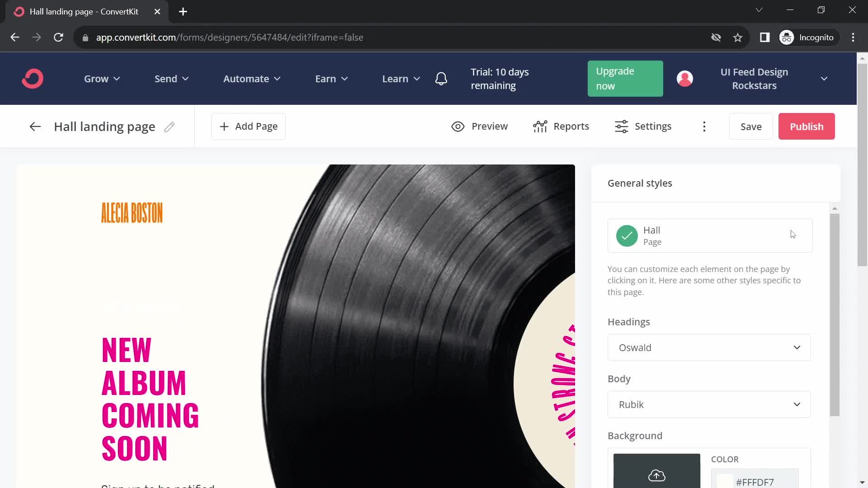The height and width of the screenshot is (488, 868).
Task: Open the Send menu
Action: point(171,79)
